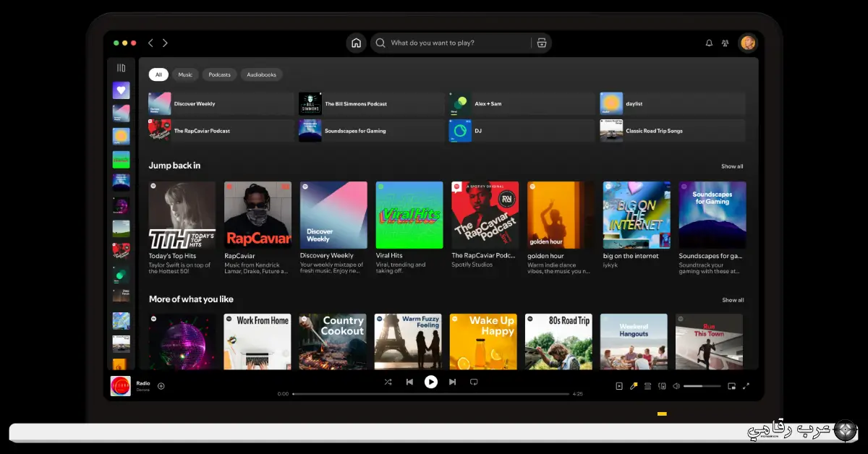Viewport: 868px width, 454px height.
Task: Click in the 'What do you want to play?' field
Action: (x=459, y=43)
